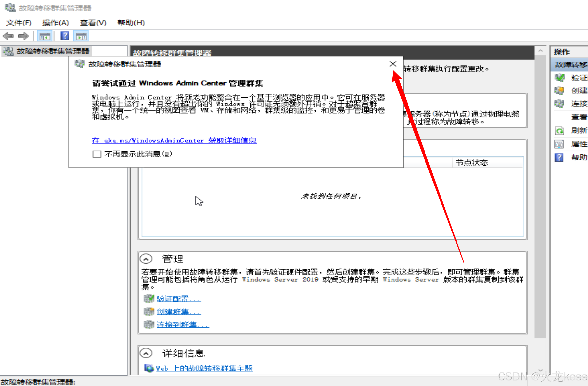Click the Create Cluster icon in the Actions pane
This screenshot has height=386, width=588.
pyautogui.click(x=559, y=91)
